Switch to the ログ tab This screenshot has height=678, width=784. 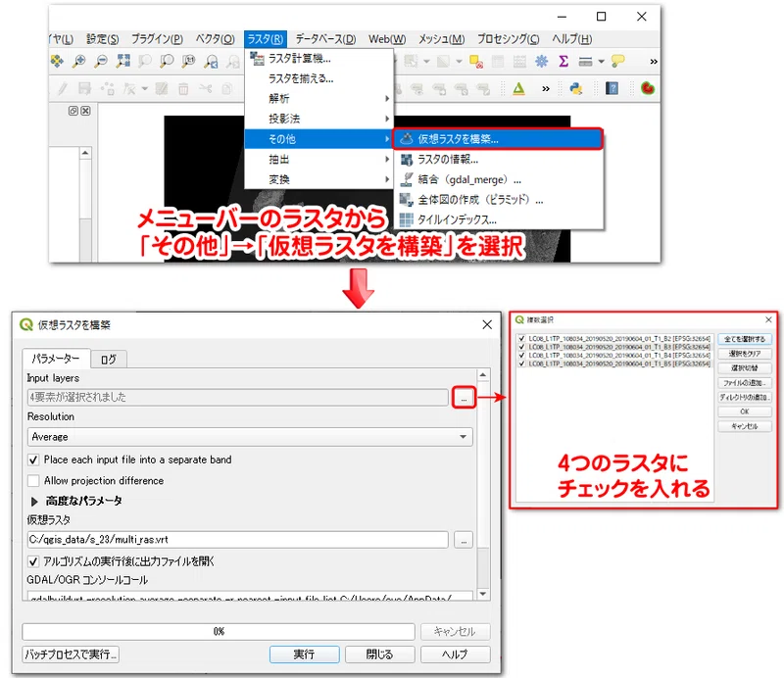(x=109, y=359)
